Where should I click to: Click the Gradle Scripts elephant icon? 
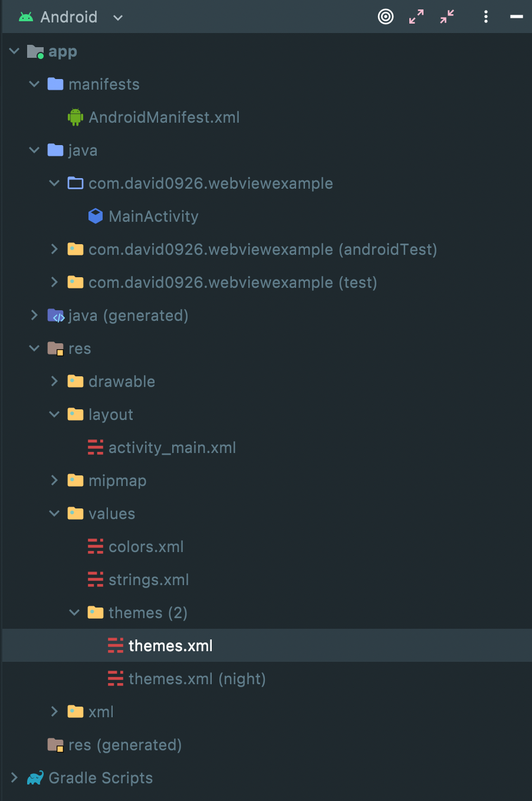(35, 777)
